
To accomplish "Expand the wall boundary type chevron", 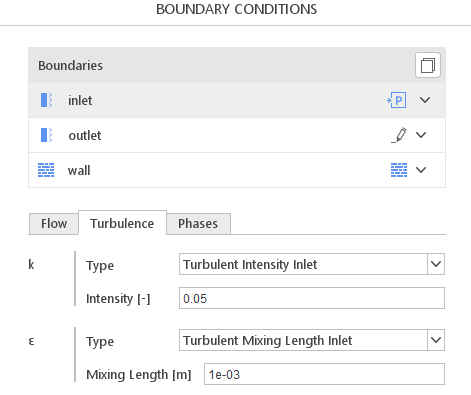I will 421,170.
